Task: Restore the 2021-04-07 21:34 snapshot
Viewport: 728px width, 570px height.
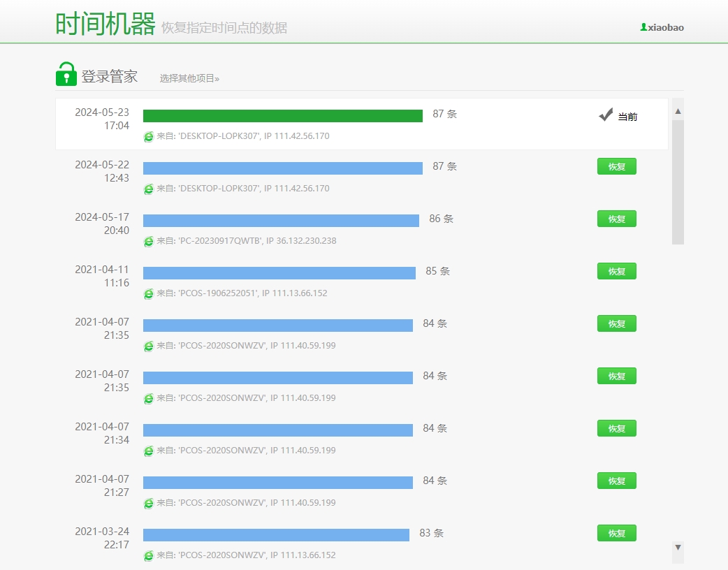Action: click(617, 428)
